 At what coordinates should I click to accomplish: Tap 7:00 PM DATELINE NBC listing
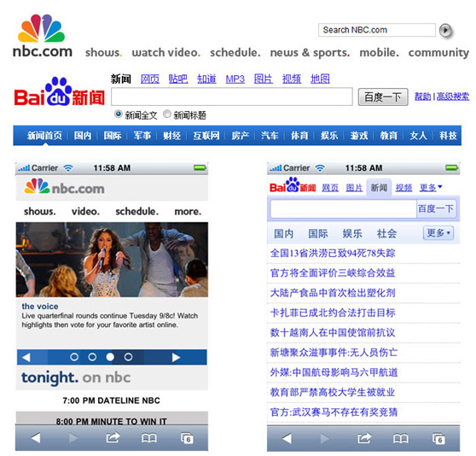point(112,400)
